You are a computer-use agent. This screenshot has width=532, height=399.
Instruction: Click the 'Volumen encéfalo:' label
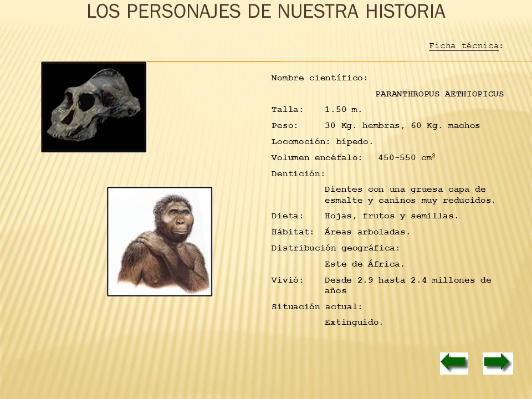click(x=317, y=158)
